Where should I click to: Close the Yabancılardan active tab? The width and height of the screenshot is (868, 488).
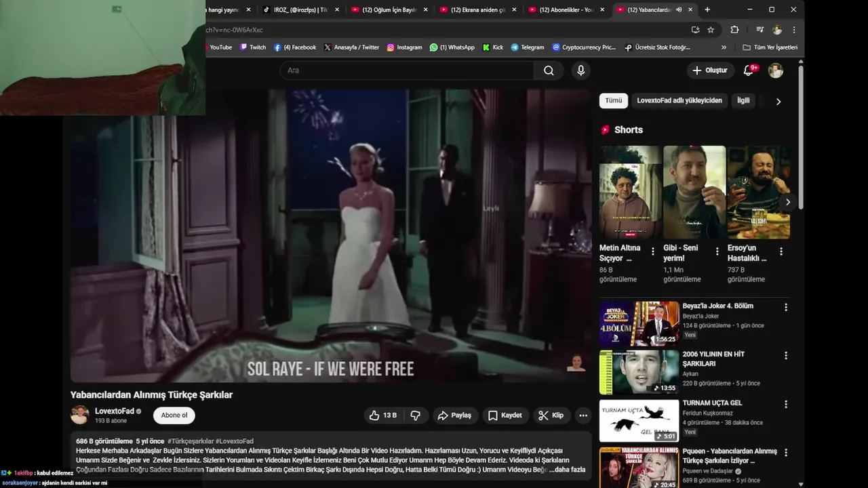pos(690,9)
